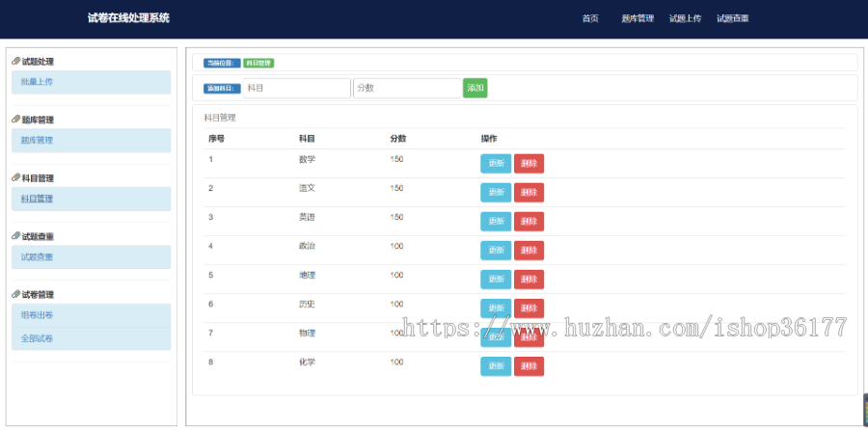Click the paperclip icon beside 试卷管理 heading
This screenshot has height=430, width=868.
pyautogui.click(x=16, y=295)
